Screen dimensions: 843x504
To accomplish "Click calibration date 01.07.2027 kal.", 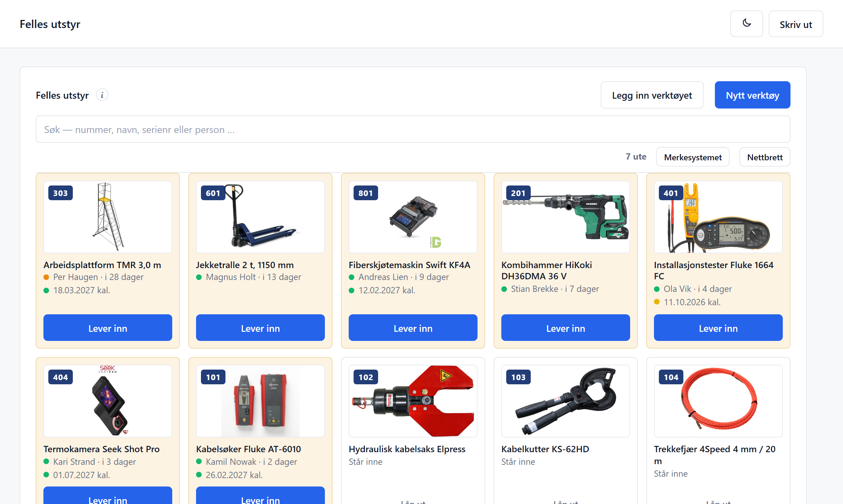I will (x=82, y=475).
